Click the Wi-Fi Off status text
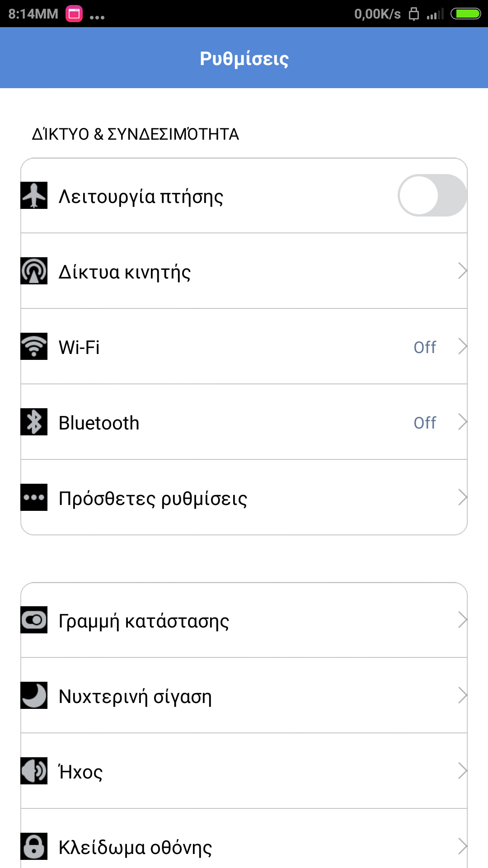The height and width of the screenshot is (868, 488). point(425,347)
